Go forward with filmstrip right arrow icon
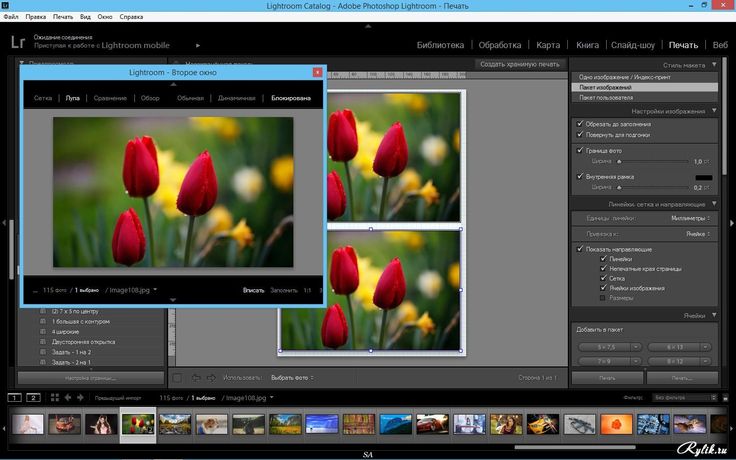Viewport: 736px width, 460px height. point(80,398)
